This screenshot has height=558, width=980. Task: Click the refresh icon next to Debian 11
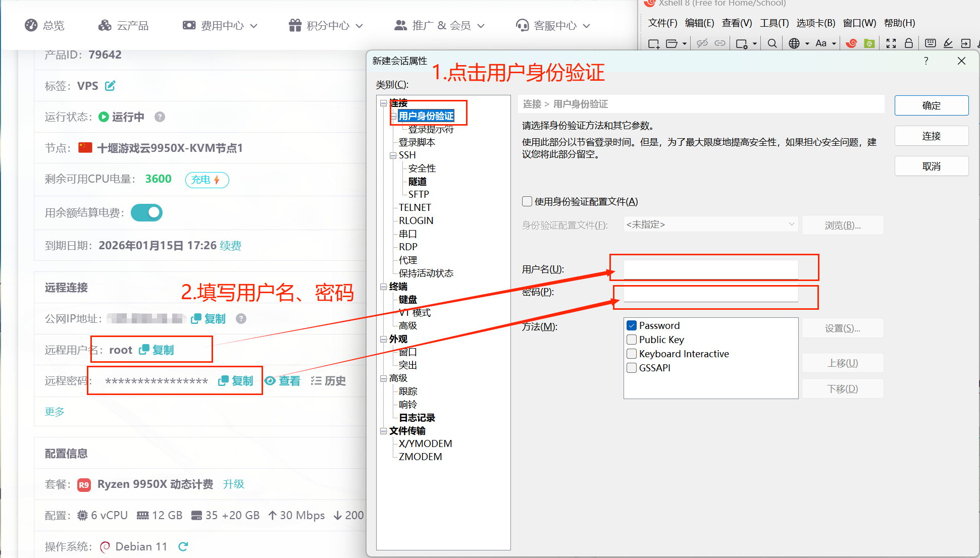[x=183, y=546]
